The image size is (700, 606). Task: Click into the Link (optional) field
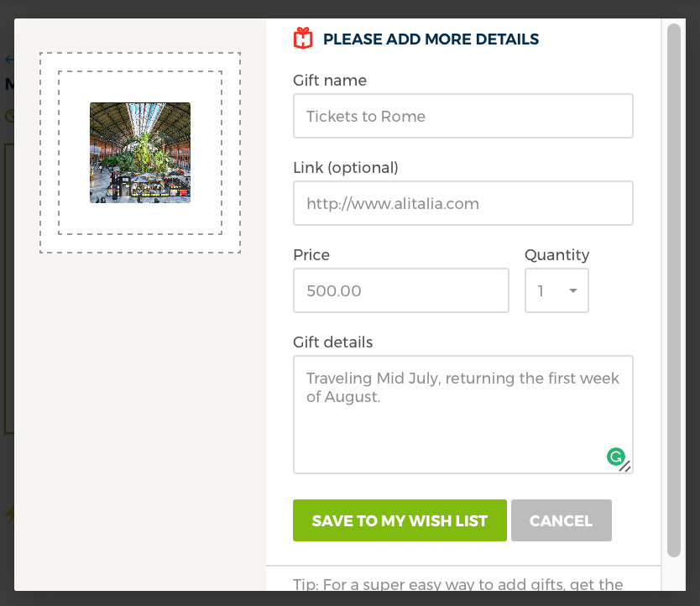pos(462,203)
